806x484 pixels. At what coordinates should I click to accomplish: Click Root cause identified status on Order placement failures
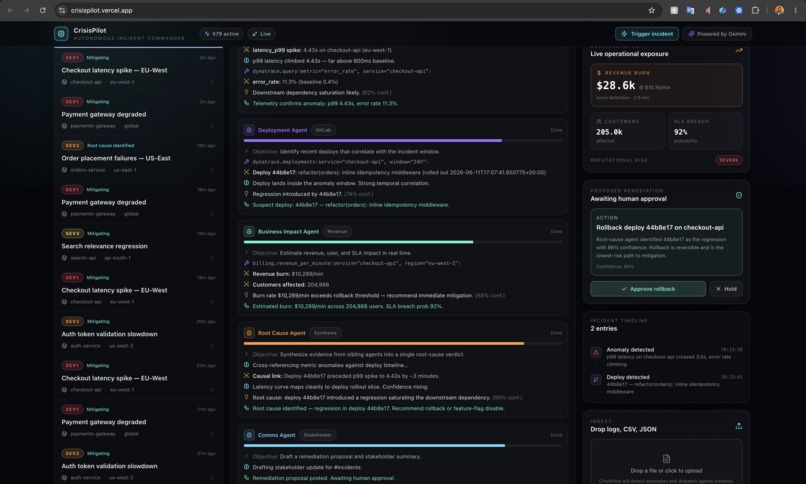point(111,145)
